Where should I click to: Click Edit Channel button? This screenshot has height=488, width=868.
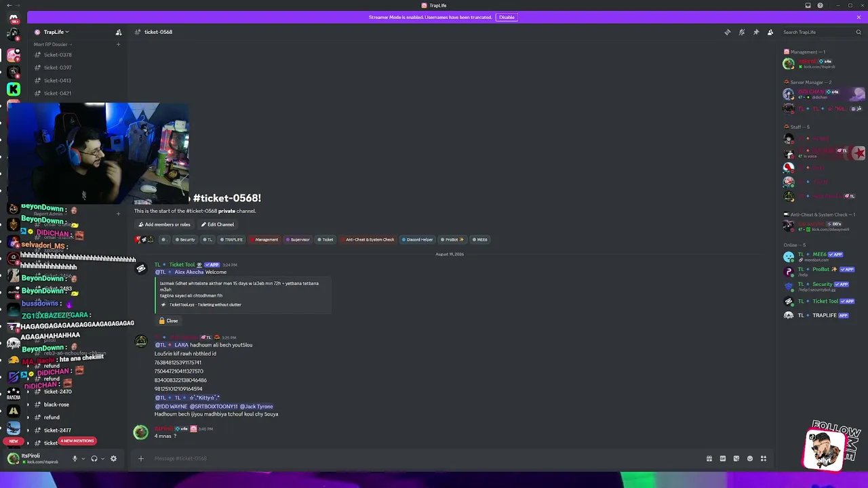(x=218, y=224)
